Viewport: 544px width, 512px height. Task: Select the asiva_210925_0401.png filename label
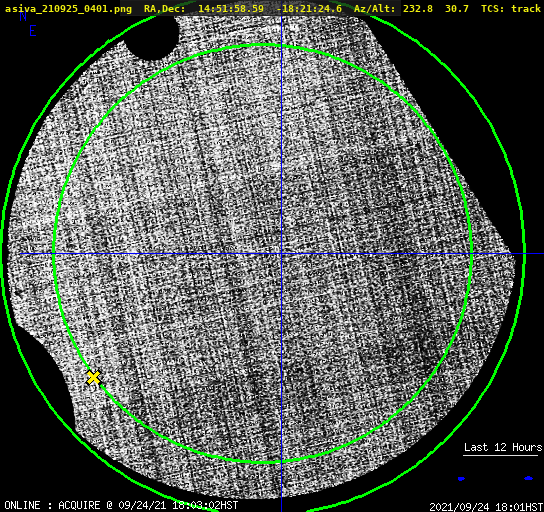click(x=68, y=8)
